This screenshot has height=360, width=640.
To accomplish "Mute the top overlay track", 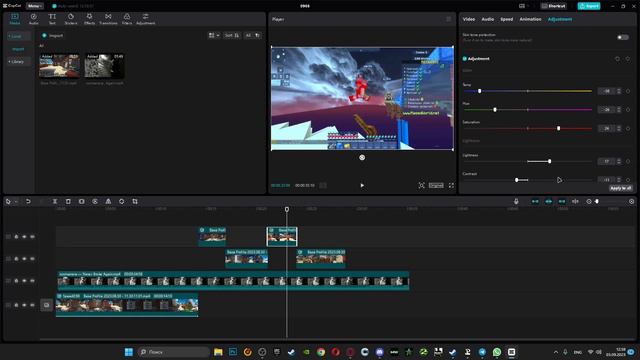I will click(x=32, y=237).
